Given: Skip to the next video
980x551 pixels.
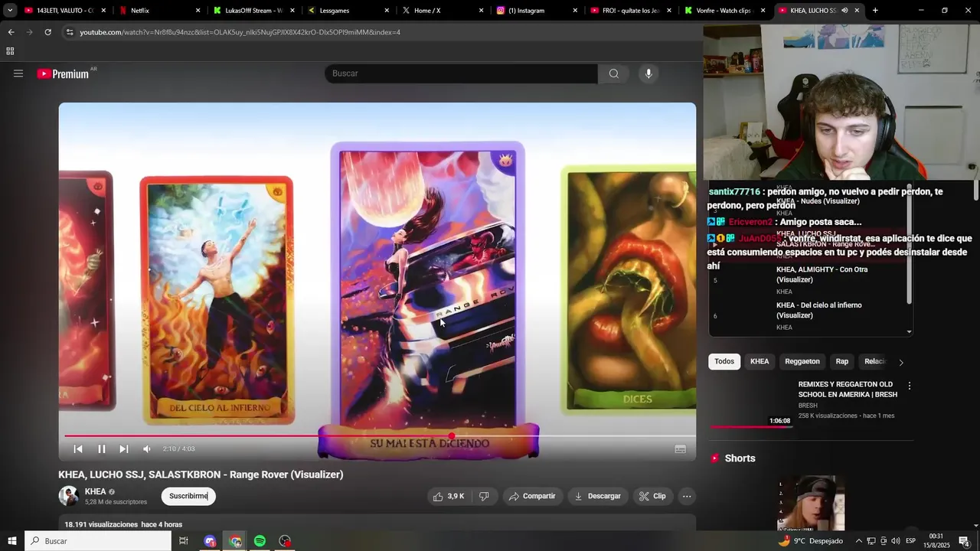Looking at the screenshot, I should (x=124, y=449).
